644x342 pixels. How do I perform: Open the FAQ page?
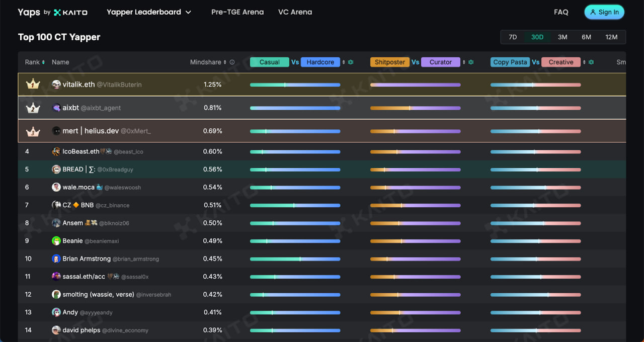(561, 12)
